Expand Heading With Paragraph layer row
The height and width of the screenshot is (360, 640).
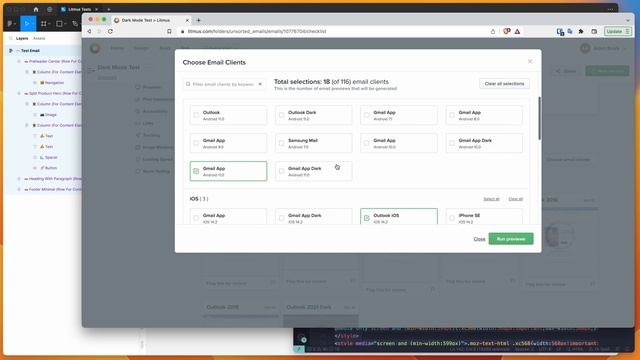click(x=19, y=179)
